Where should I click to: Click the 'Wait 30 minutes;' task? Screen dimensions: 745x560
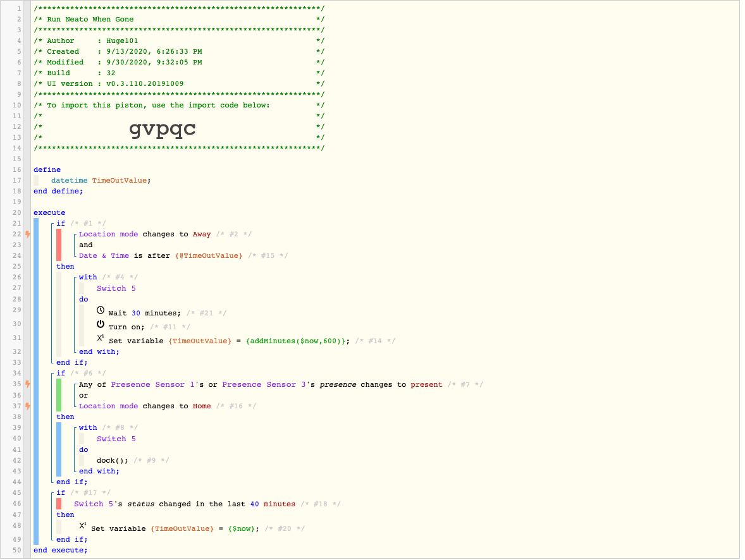point(144,313)
